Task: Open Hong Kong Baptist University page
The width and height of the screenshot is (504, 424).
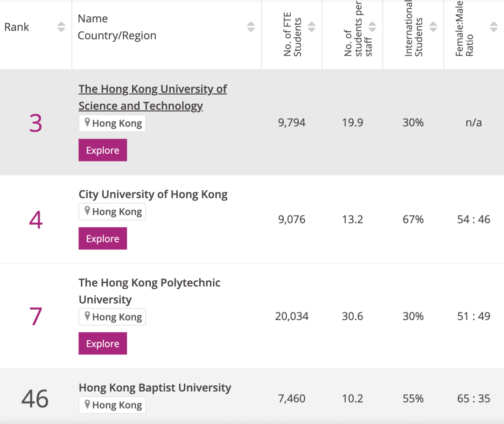Action: point(154,388)
